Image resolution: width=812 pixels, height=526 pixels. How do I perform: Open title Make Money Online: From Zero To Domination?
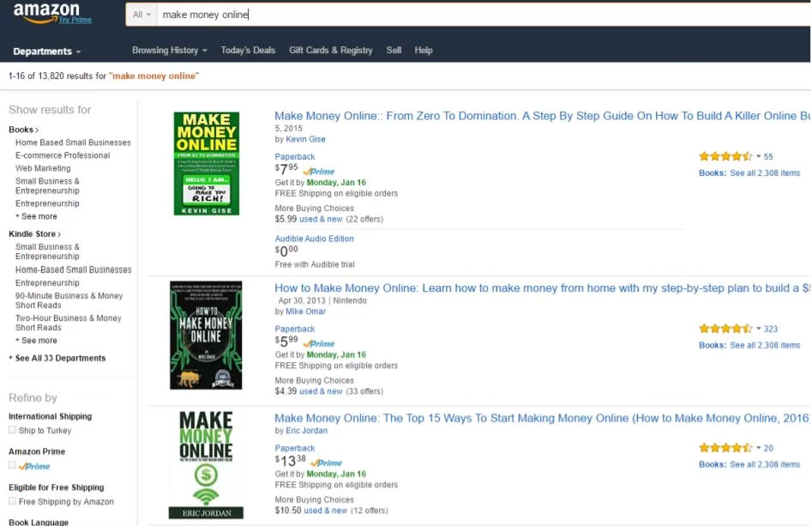point(542,116)
